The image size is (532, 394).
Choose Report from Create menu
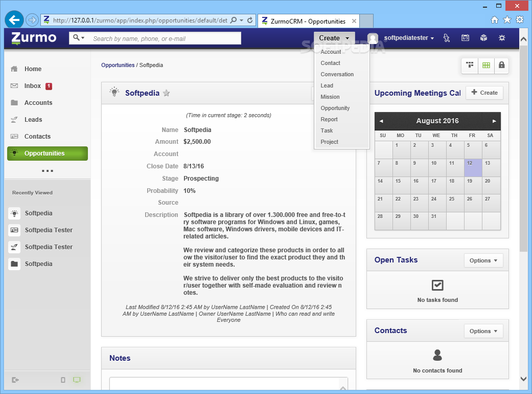tap(329, 119)
